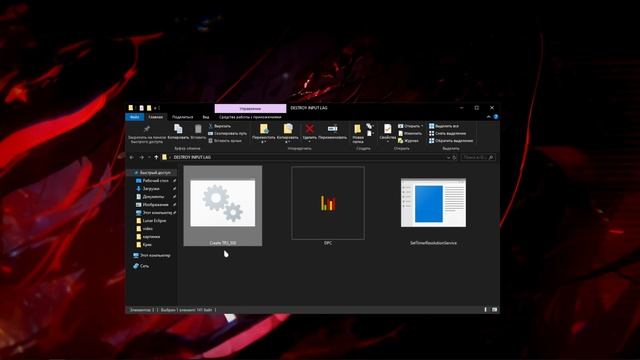Click the Переместить в folder icon
Viewport: 640px width, 360px height.
[264, 129]
